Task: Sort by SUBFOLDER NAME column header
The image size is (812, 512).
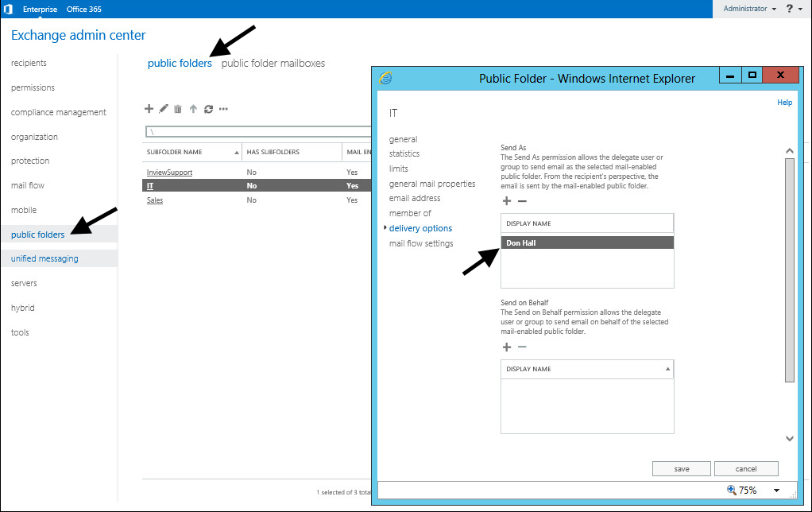Action: click(192, 152)
